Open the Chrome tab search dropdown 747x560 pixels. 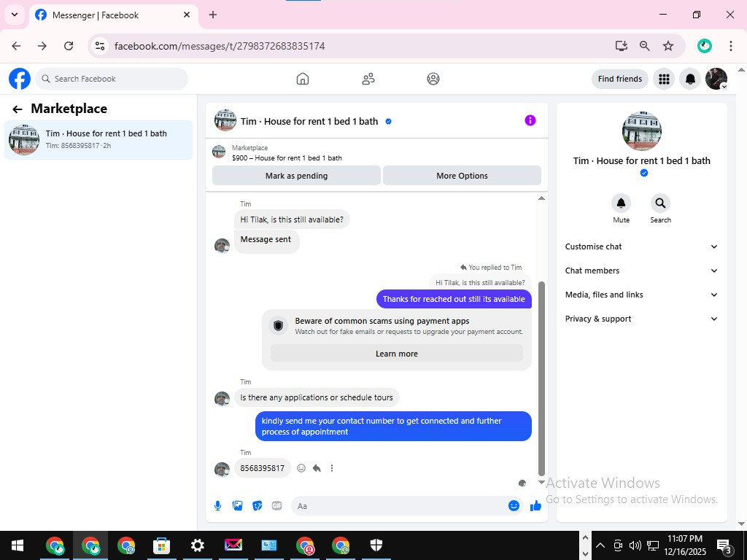tap(15, 15)
